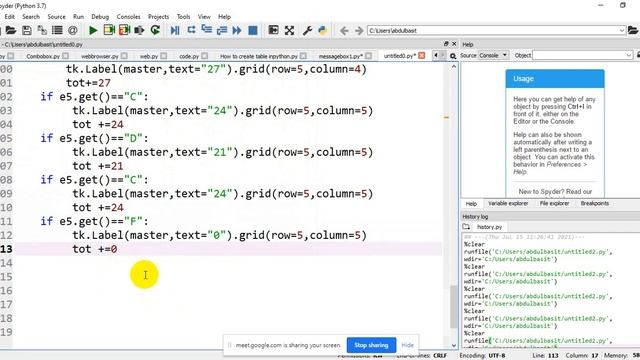Continue execution with double-arrow icon
The image size is (640, 360).
click(237, 31)
